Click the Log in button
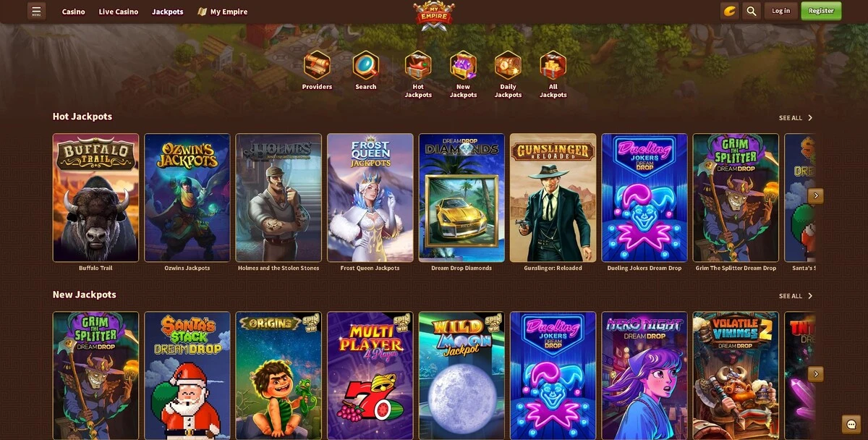Viewport: 868px width, 440px height. click(781, 11)
